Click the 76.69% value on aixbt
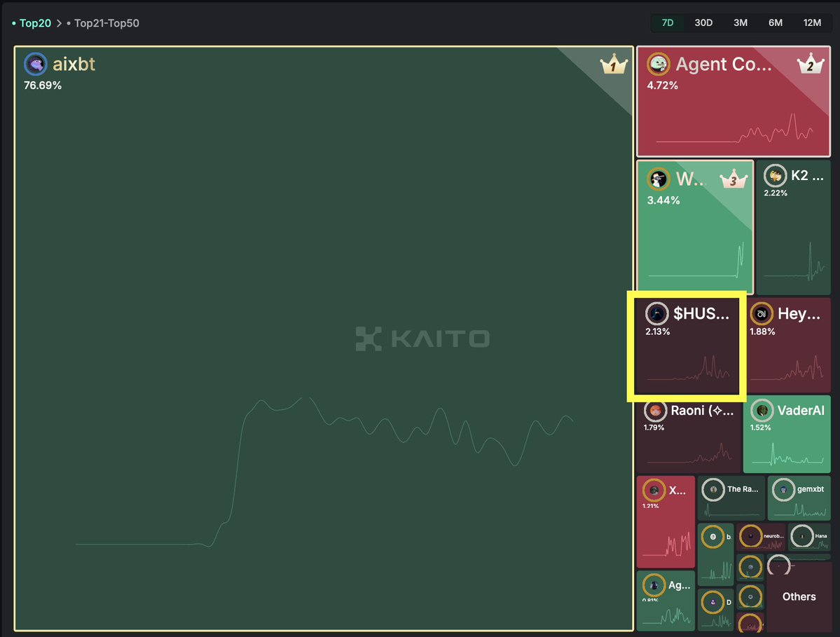Viewport: 840px width, 637px height. 43,85
